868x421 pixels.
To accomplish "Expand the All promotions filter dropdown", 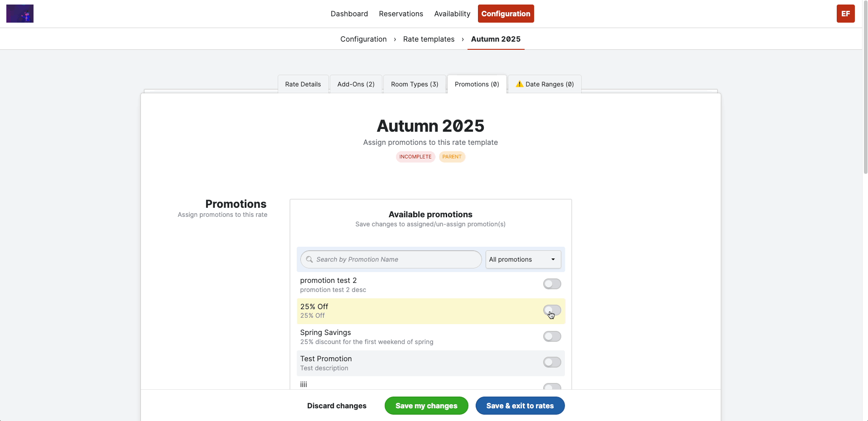I will [x=523, y=259].
